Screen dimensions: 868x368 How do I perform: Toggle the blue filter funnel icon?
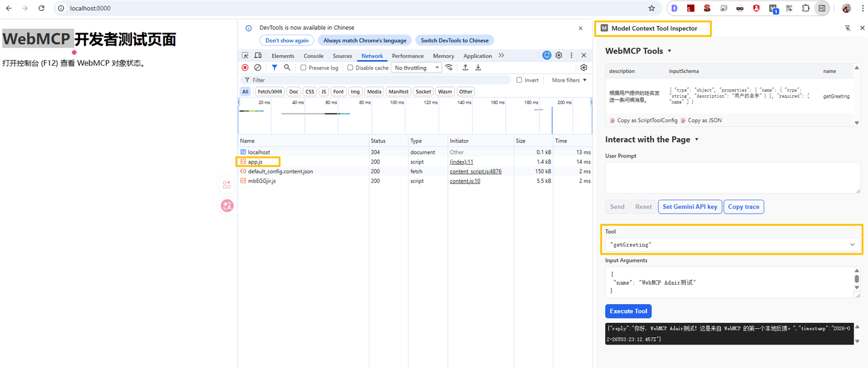coord(274,68)
